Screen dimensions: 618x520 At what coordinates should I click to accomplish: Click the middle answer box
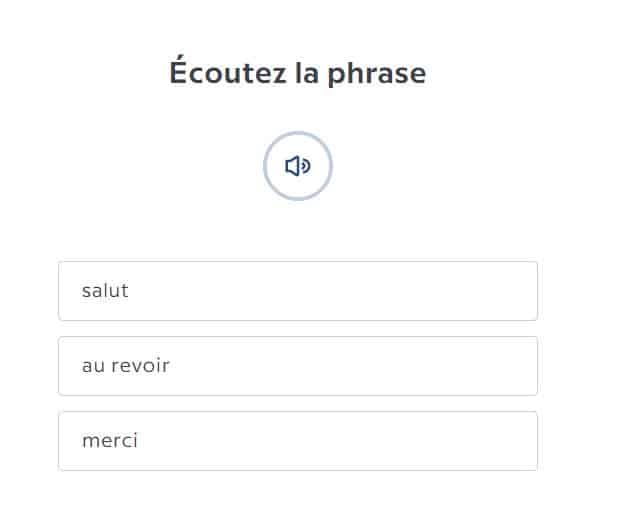tap(297, 366)
